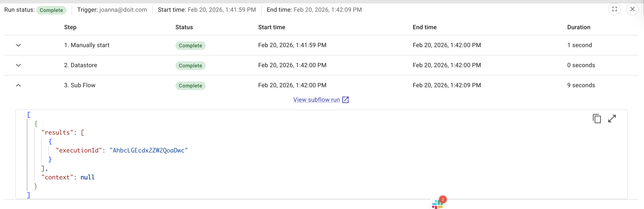Collapse the Sub Flow step details
644x209 pixels.
point(18,85)
